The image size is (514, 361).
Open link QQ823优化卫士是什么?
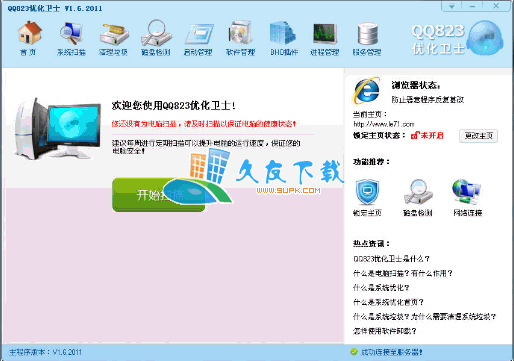click(391, 259)
